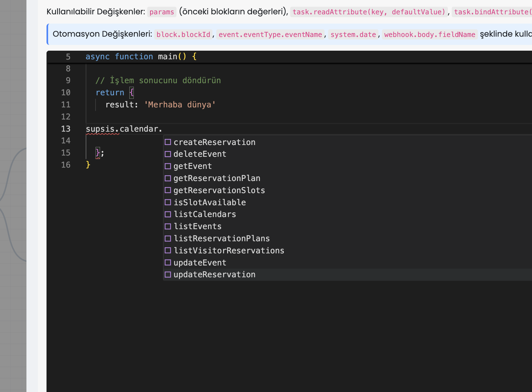The height and width of the screenshot is (392, 532).
Task: Click method icon beside getReservationPlan
Action: click(168, 178)
